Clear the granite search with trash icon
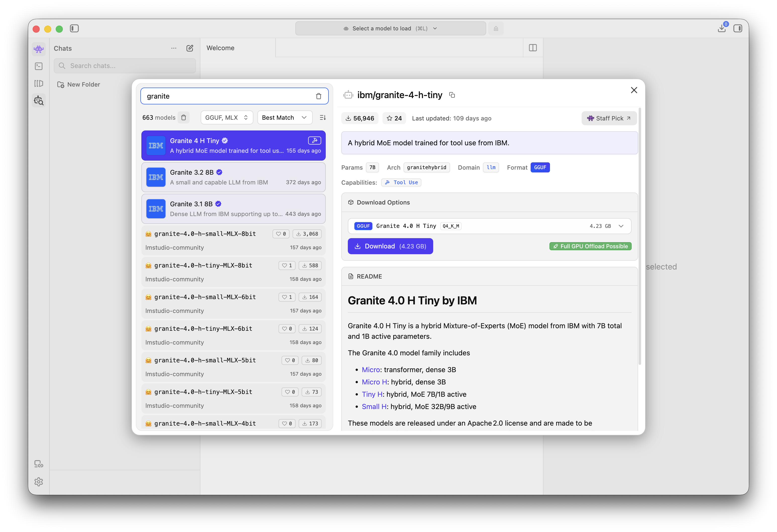 (318, 96)
